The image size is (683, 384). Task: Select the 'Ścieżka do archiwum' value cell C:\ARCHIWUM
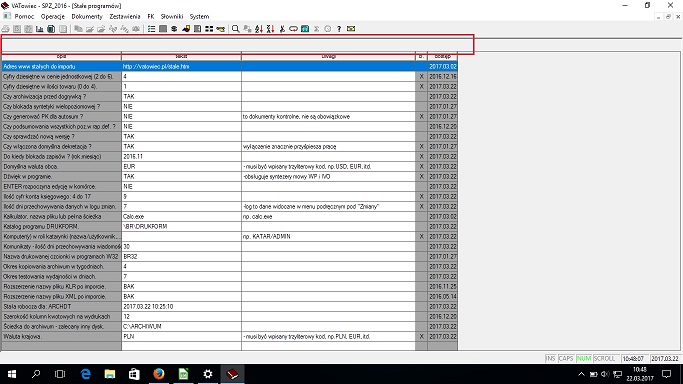(181, 327)
